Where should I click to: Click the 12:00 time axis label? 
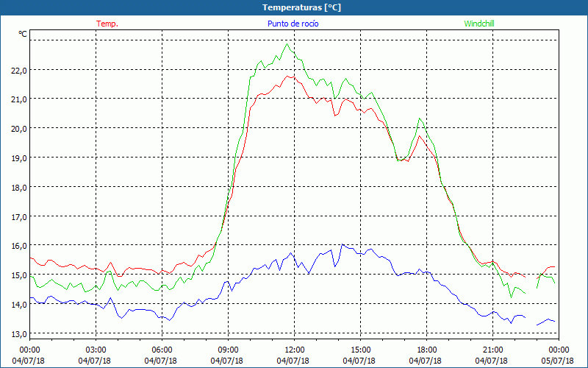click(295, 350)
